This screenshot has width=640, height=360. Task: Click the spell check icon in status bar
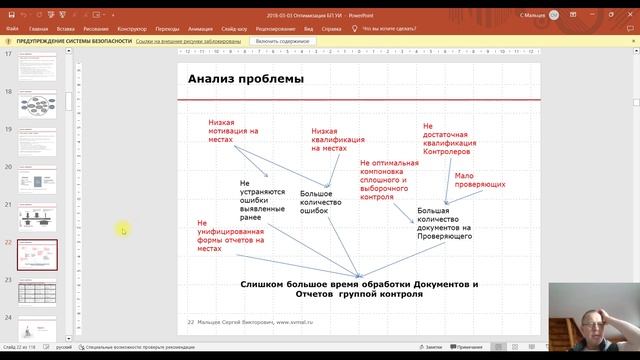coord(46,347)
